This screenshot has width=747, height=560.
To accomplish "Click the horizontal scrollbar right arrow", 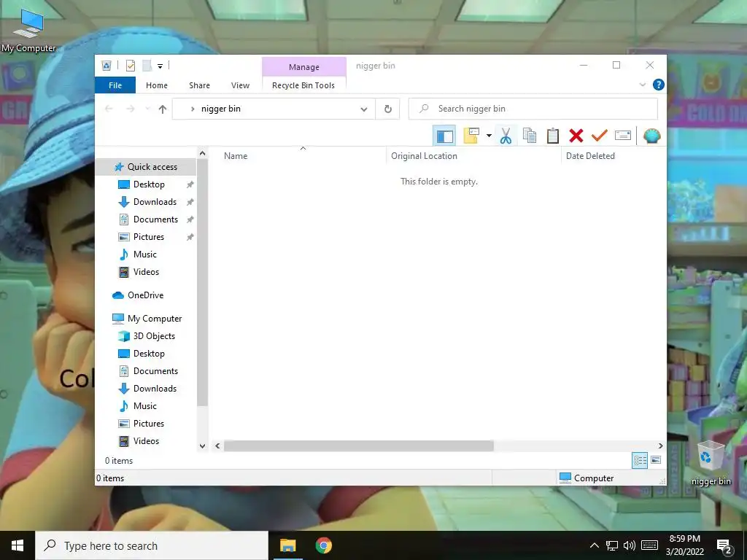I will 660,446.
